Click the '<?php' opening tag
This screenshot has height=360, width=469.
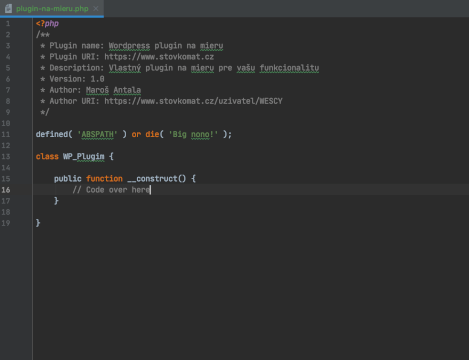point(47,24)
